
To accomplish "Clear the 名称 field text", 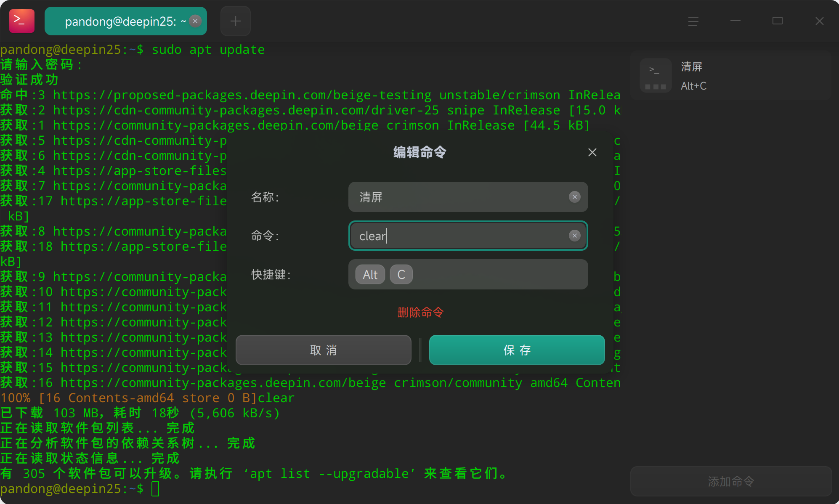I will [x=575, y=197].
